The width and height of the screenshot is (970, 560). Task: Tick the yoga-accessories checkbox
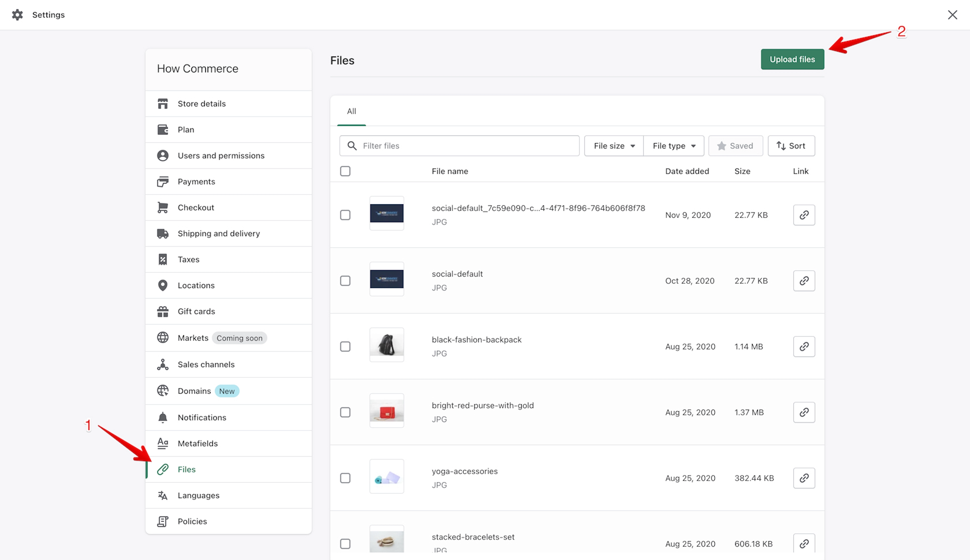345,478
